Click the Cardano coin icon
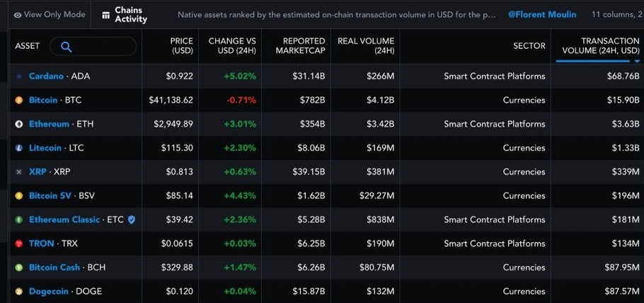The height and width of the screenshot is (303, 644). tap(19, 76)
